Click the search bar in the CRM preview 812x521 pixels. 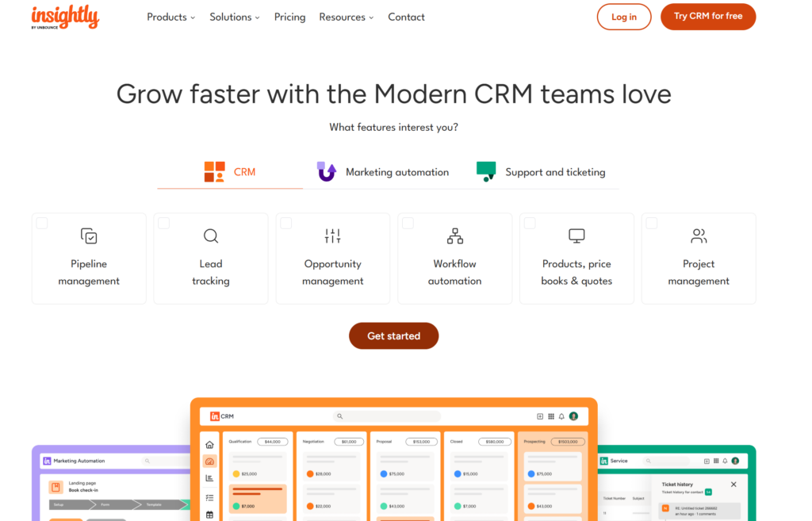386,416
